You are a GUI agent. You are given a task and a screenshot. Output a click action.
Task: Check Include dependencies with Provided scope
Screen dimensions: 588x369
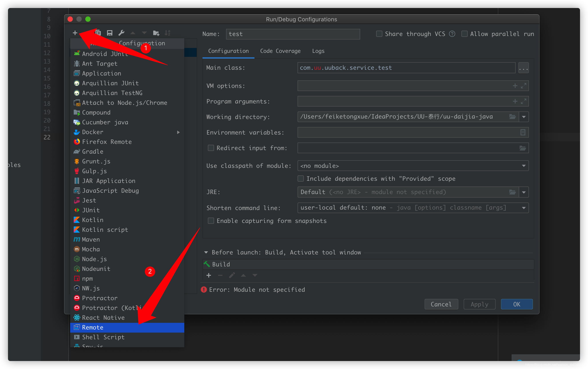[x=300, y=179]
